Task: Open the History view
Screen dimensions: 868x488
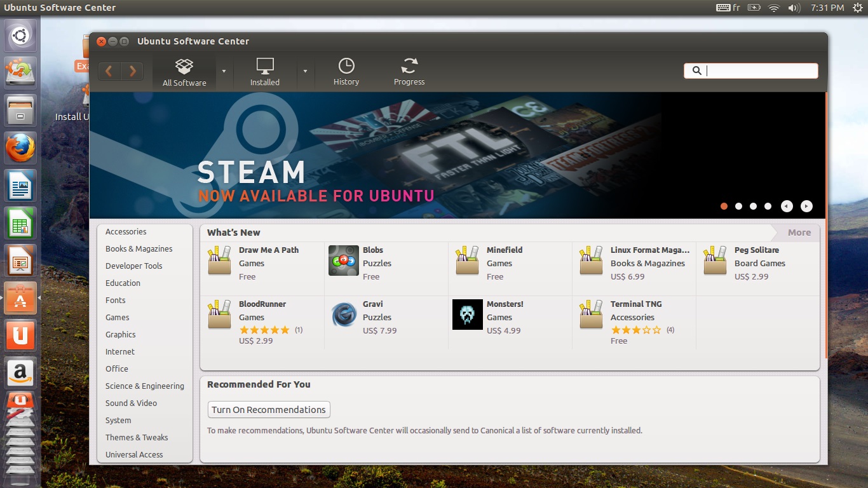Action: tap(346, 72)
